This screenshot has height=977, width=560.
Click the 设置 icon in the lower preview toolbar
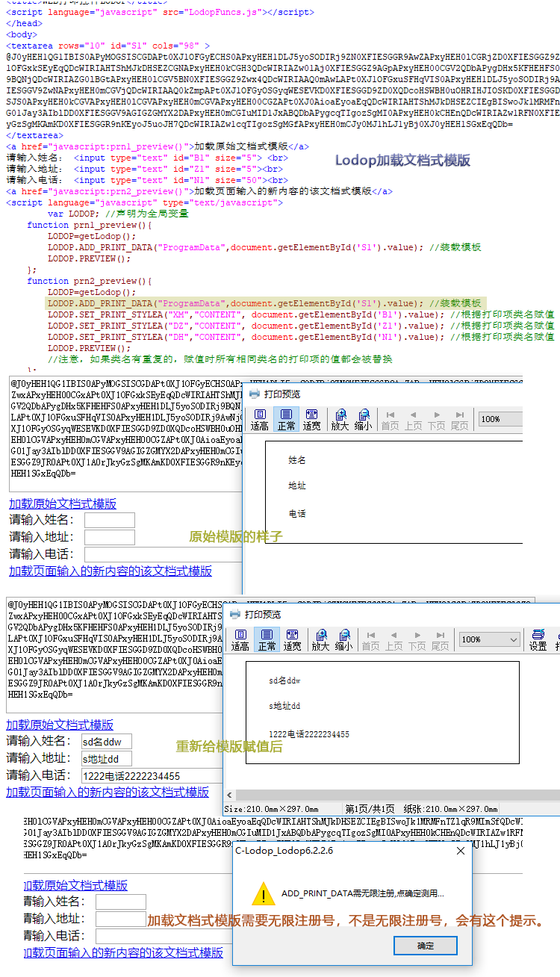click(x=538, y=639)
